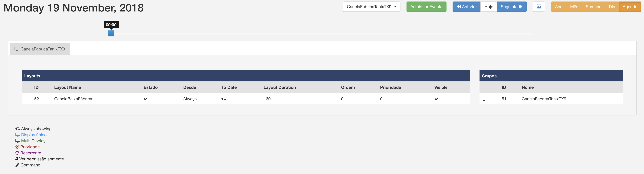Click group ID 51
644x174 pixels.
(x=504, y=99)
